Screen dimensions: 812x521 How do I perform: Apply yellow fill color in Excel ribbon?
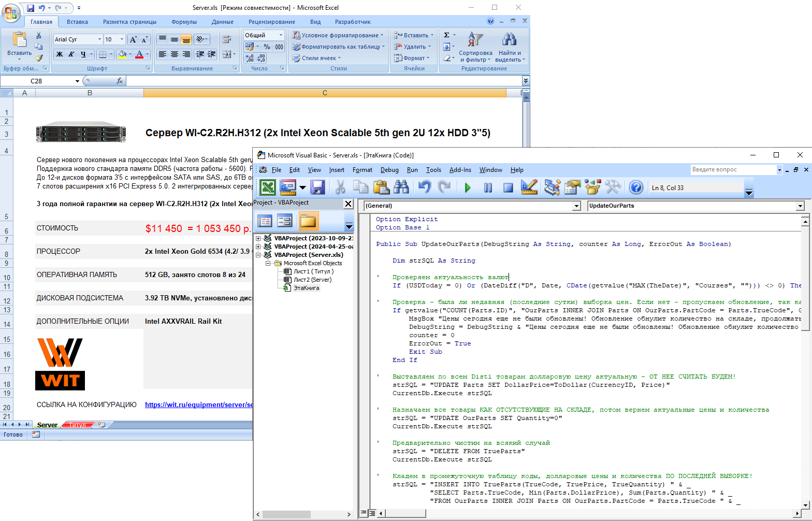pos(122,54)
